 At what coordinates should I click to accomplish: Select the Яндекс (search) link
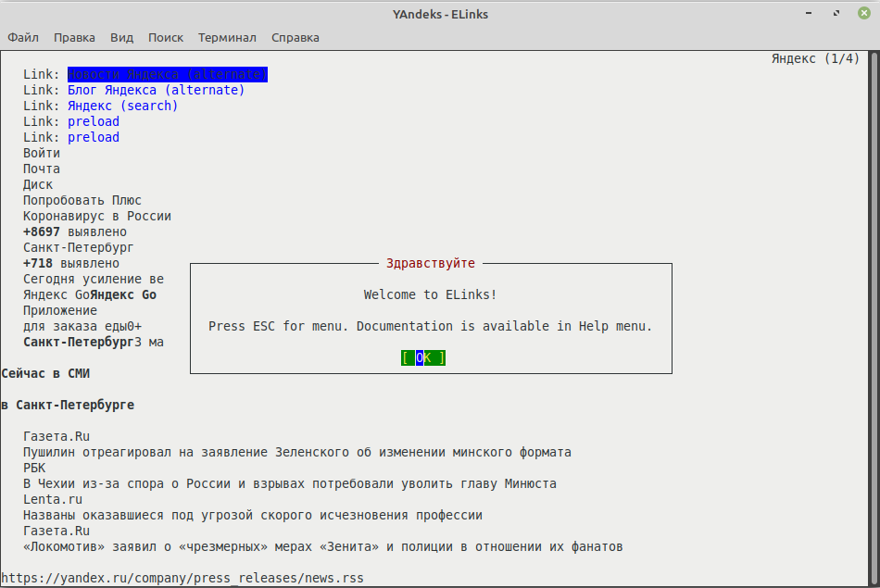tap(122, 106)
